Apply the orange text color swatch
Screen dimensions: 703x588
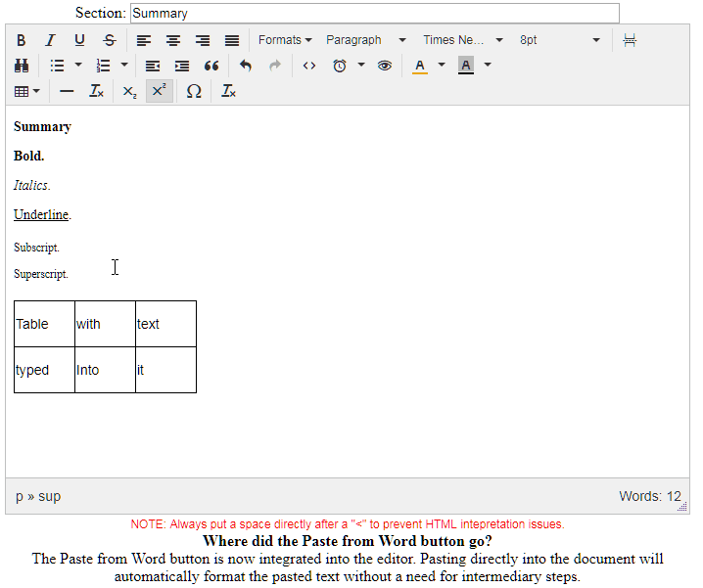click(x=420, y=66)
